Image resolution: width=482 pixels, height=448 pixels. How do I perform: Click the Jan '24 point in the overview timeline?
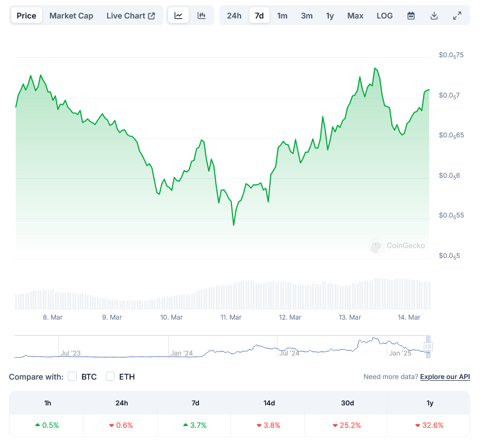pyautogui.click(x=182, y=353)
